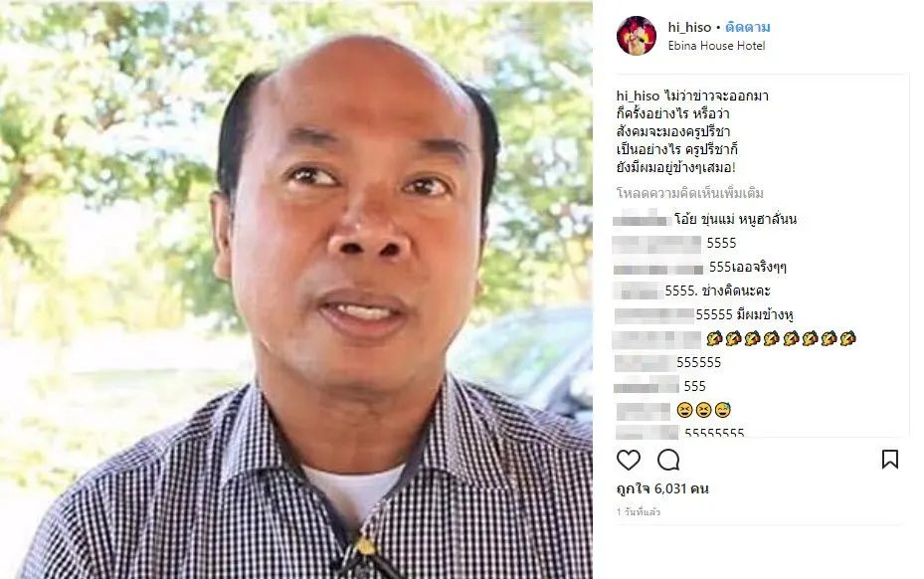Click the main post photo

pos(295,289)
